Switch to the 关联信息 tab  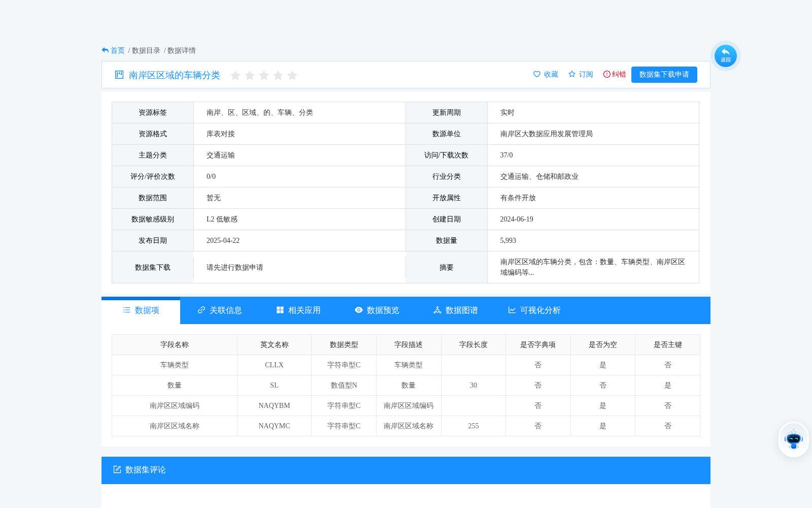[x=220, y=310]
